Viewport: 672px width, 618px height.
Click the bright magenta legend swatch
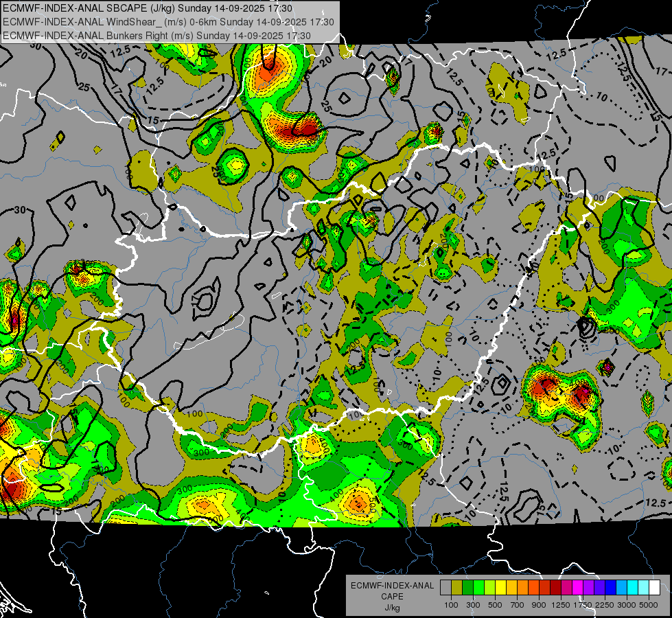click(x=578, y=588)
